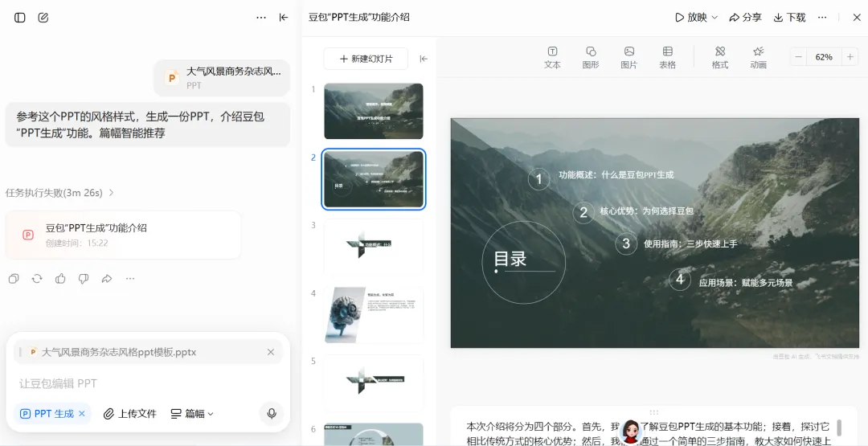Click slide text 功能概述：什么是豆包PPT生成
The height and width of the screenshot is (446, 868).
point(616,175)
